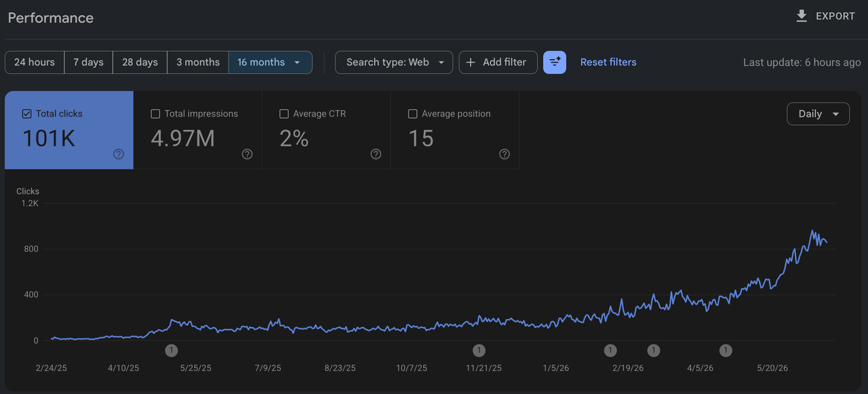Screen dimensions: 868x394
Task: Click the 4/10/25 axis date label
Action: (123, 368)
